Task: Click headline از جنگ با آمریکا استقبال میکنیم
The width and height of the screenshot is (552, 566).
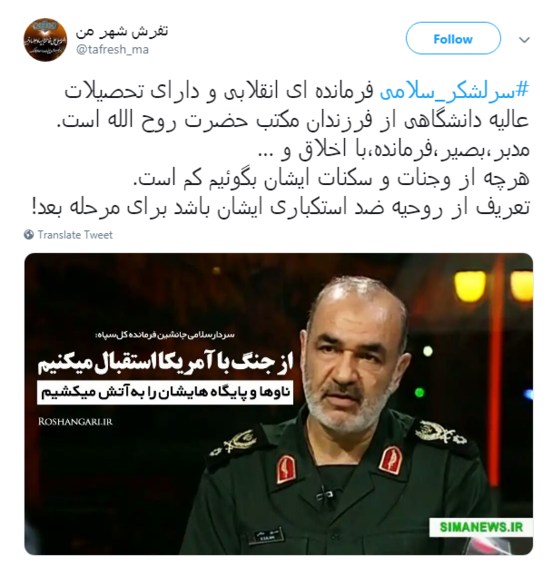Action: coord(166,363)
